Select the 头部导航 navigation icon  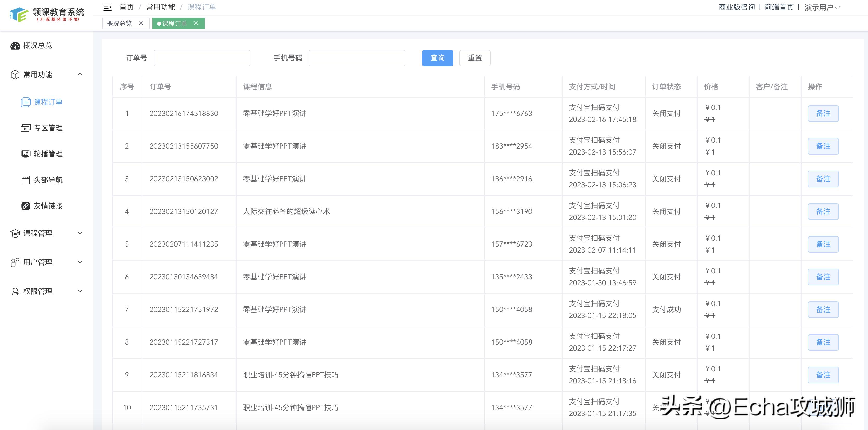click(x=26, y=180)
